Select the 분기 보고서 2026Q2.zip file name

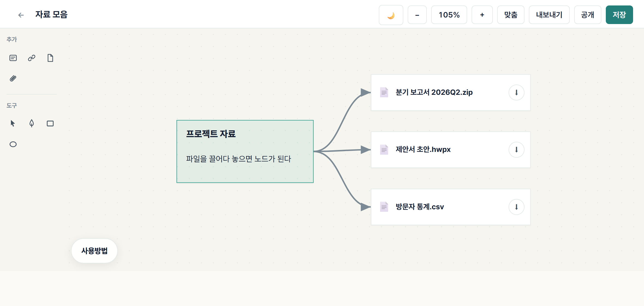[x=434, y=92]
